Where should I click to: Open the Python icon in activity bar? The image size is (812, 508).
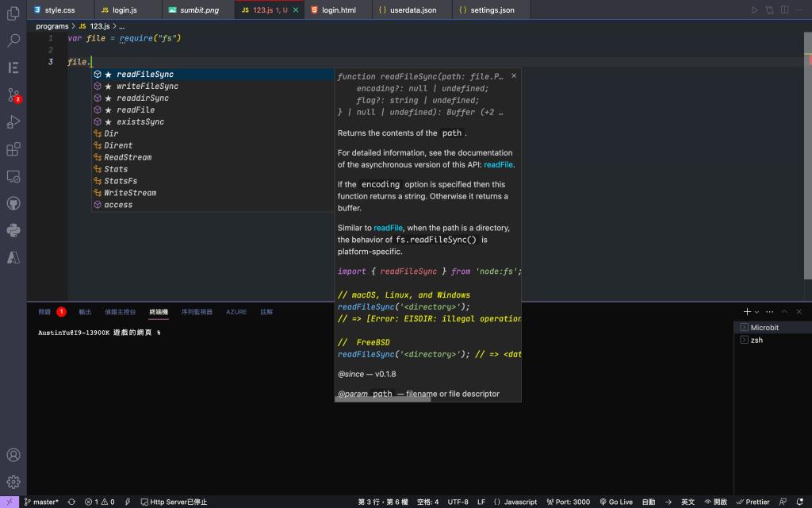click(x=13, y=230)
